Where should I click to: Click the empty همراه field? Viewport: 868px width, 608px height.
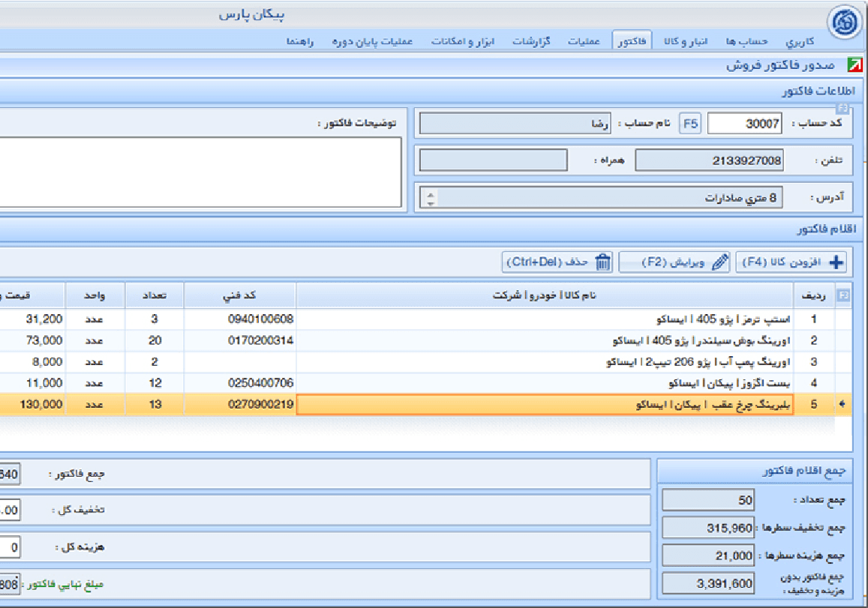[x=493, y=160]
